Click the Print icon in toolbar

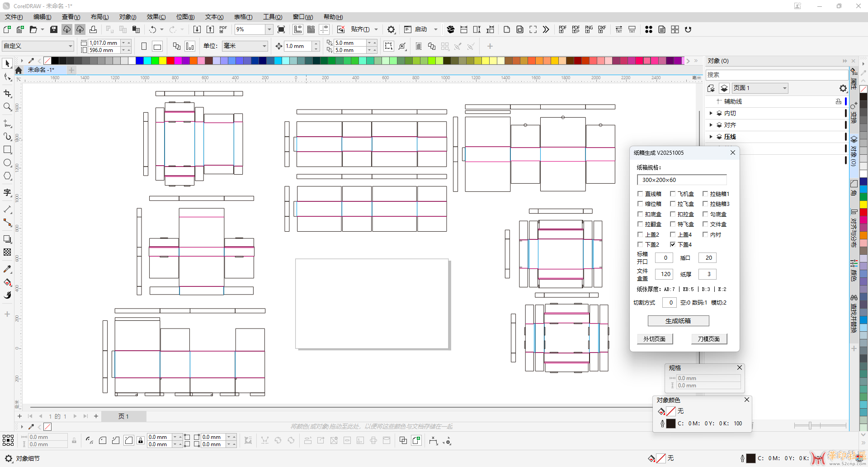(93, 29)
